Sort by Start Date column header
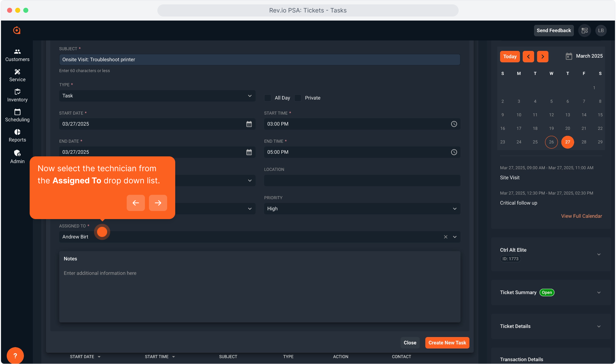 click(x=82, y=357)
